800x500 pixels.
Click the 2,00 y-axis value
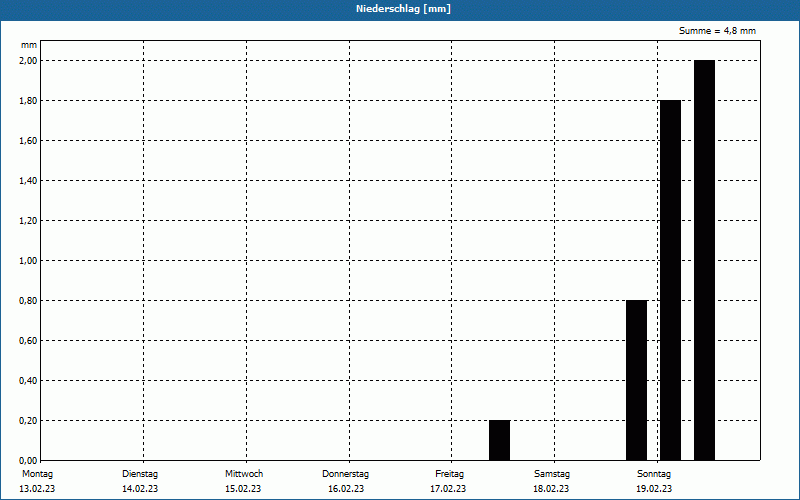(28, 61)
